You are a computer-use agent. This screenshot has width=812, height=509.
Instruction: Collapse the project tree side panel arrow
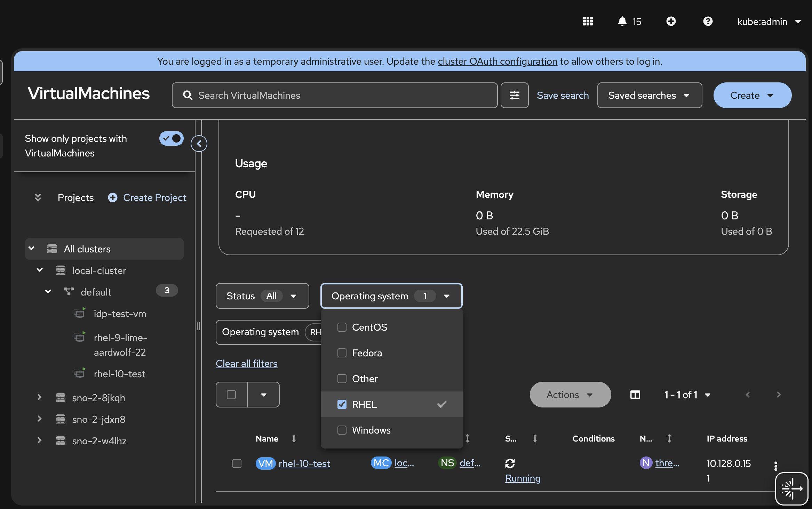199,144
